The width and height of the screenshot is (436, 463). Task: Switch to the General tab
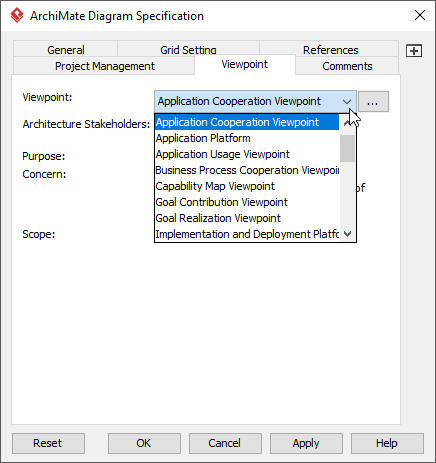coord(66,49)
